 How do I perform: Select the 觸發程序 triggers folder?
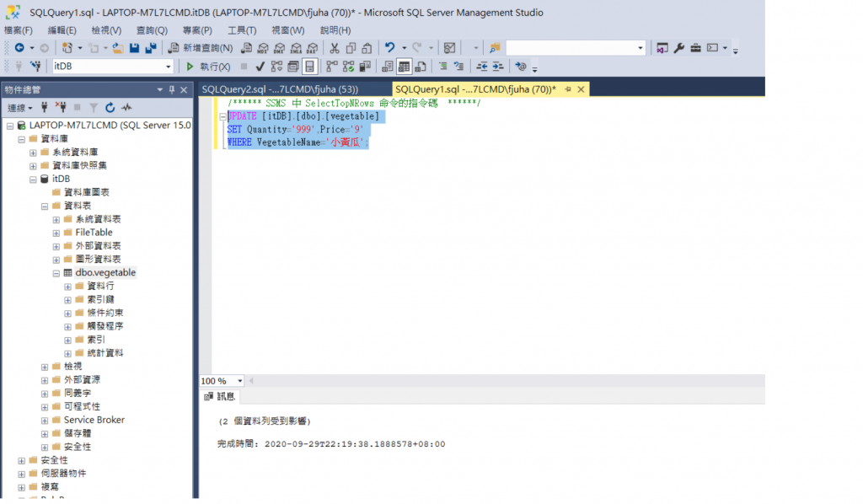(x=105, y=326)
